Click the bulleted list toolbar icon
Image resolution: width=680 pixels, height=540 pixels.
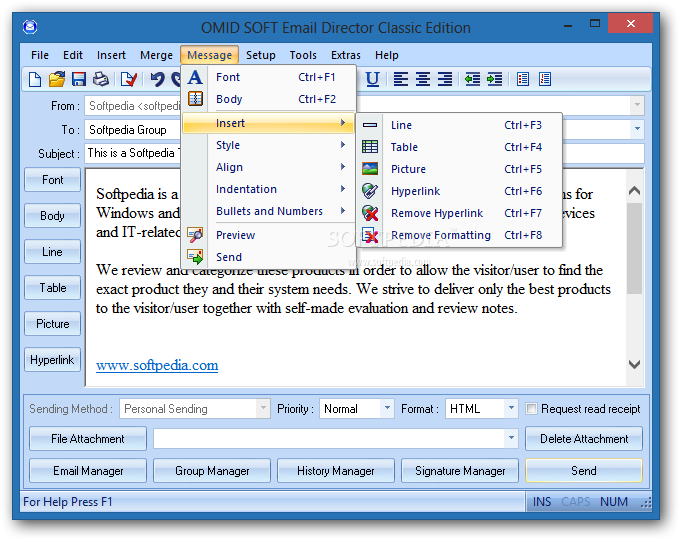coord(523,79)
